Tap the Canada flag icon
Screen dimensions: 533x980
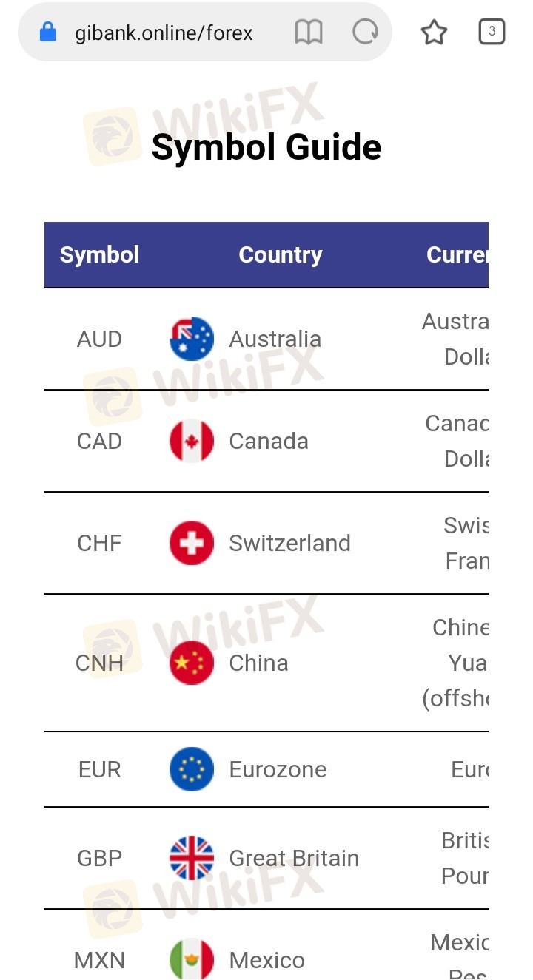pos(192,441)
